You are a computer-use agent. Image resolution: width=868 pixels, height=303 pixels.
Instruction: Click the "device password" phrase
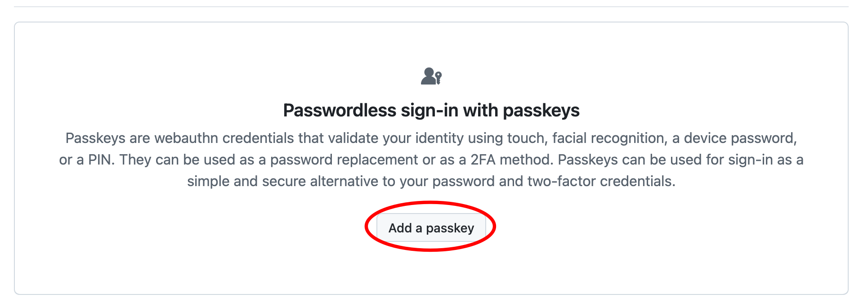tap(740, 138)
